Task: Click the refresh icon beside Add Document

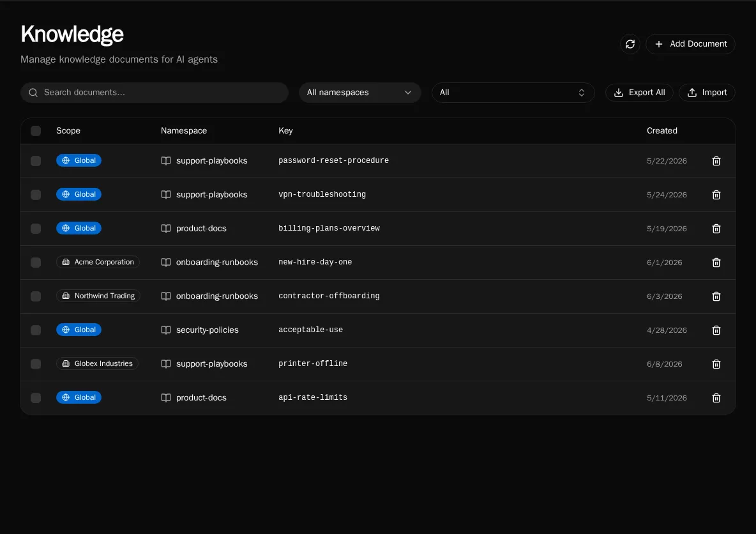Action: (630, 44)
